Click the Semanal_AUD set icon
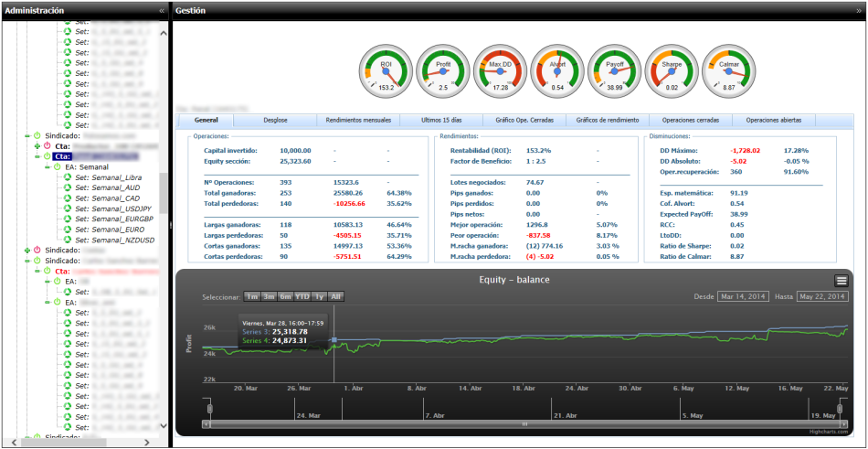Viewport: 868px width, 449px height. (67, 187)
